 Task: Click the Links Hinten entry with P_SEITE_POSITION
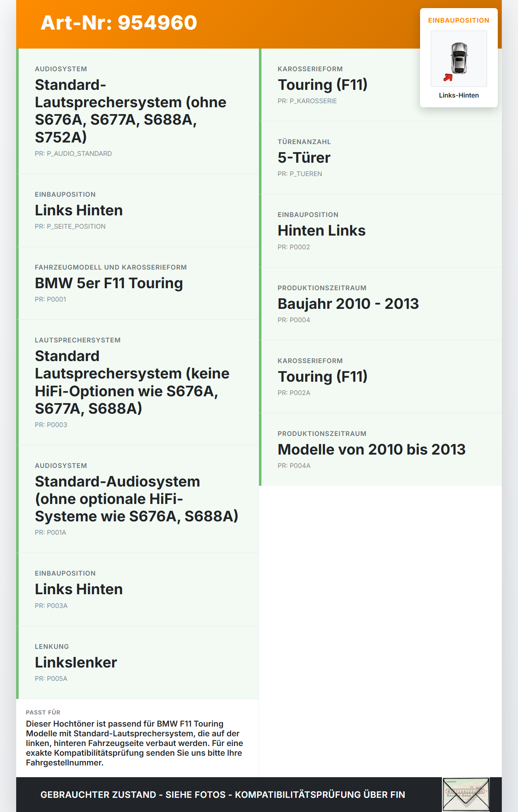79,210
